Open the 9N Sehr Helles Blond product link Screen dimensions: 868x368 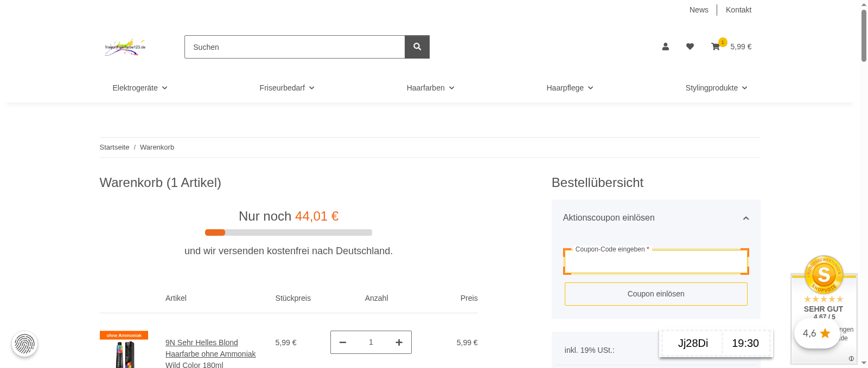[210, 354]
